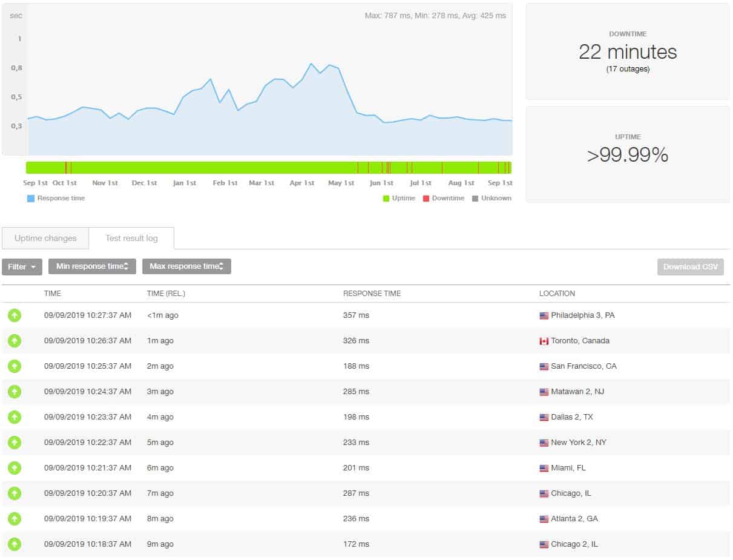This screenshot has width=733, height=560.
Task: Click the LOCATION column header
Action: click(x=557, y=294)
